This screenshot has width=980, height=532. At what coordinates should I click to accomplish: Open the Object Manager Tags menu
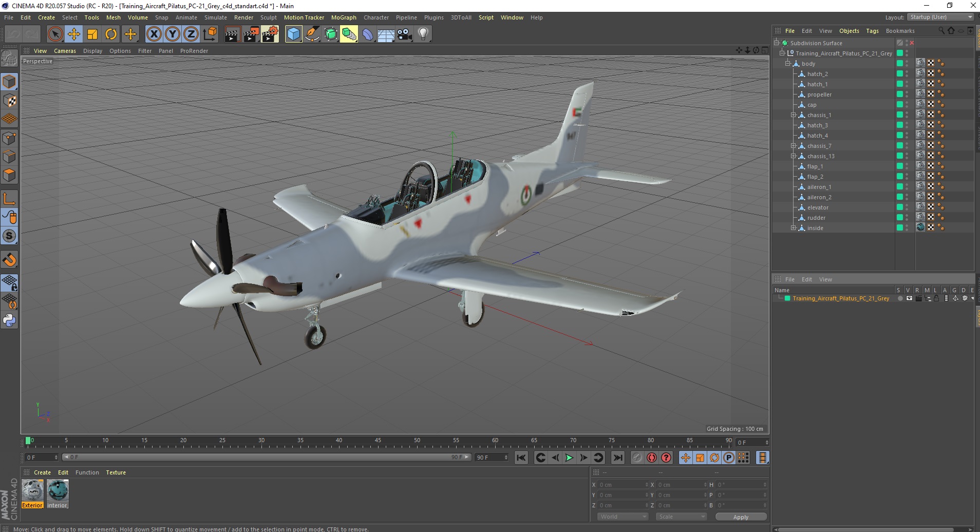click(x=872, y=31)
